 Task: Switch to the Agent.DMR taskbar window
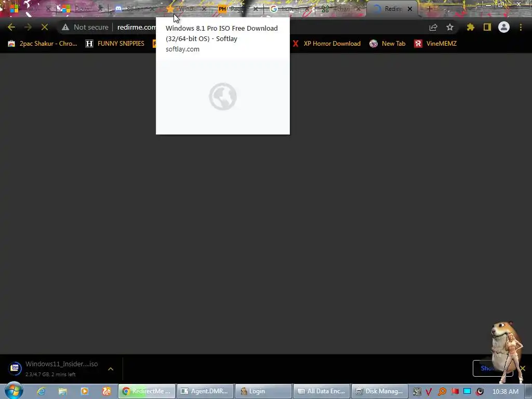205,391
